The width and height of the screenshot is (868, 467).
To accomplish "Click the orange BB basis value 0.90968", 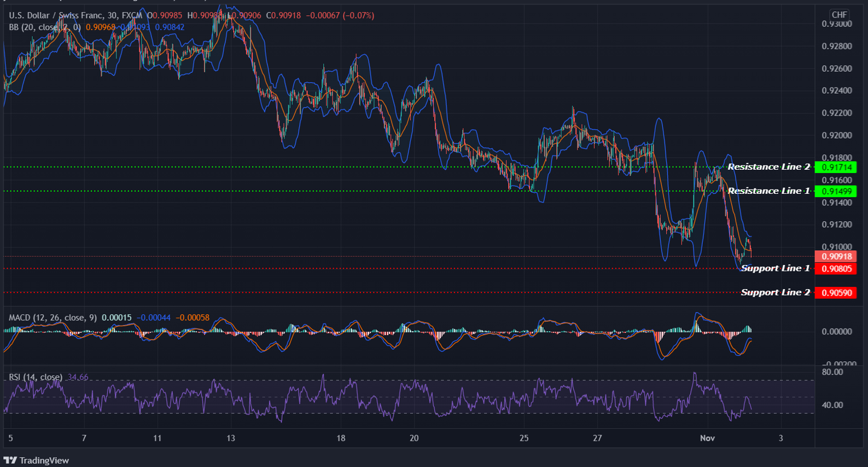I will (x=101, y=27).
